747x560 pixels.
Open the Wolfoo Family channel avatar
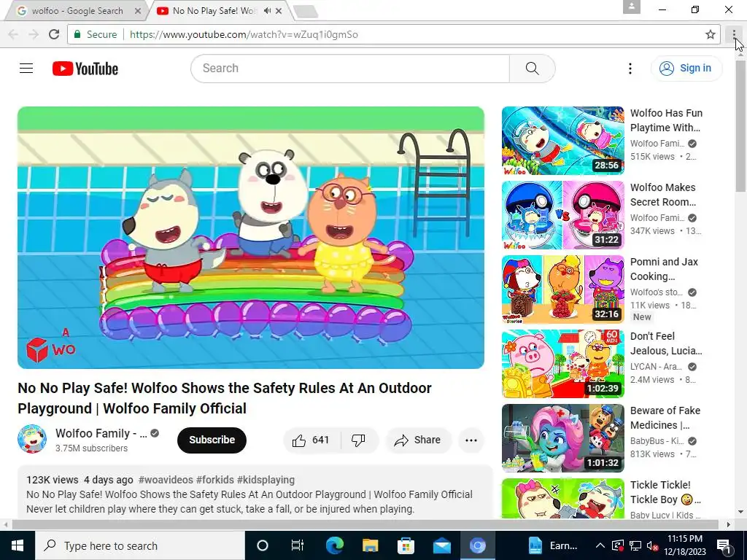[x=32, y=439]
